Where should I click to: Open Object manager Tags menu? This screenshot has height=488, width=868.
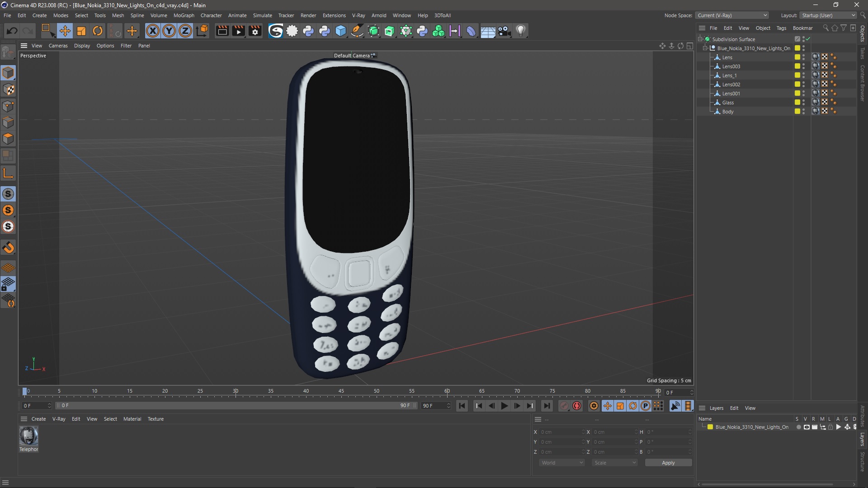[x=781, y=28]
